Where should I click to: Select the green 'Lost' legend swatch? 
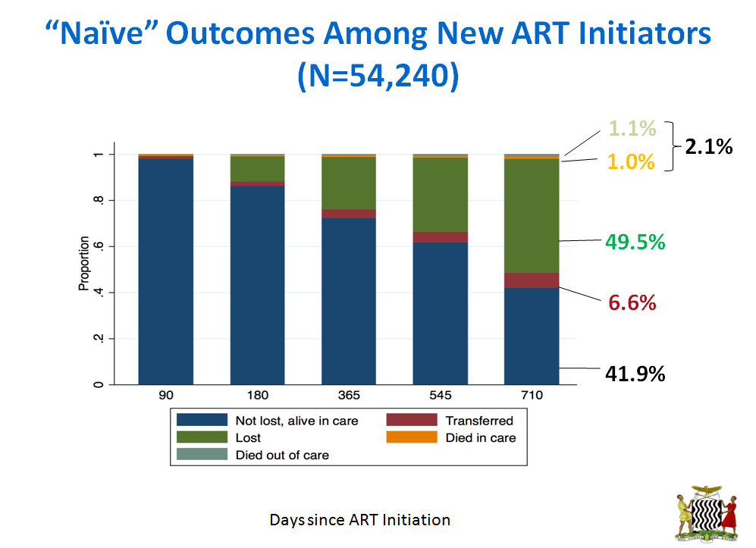pos(202,437)
